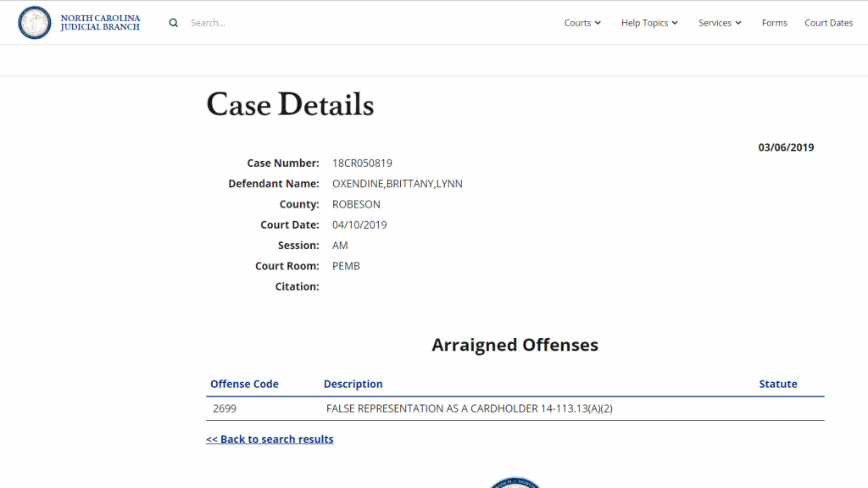The image size is (868, 488).
Task: Click the magnifying glass search icon
Action: pyautogui.click(x=174, y=23)
